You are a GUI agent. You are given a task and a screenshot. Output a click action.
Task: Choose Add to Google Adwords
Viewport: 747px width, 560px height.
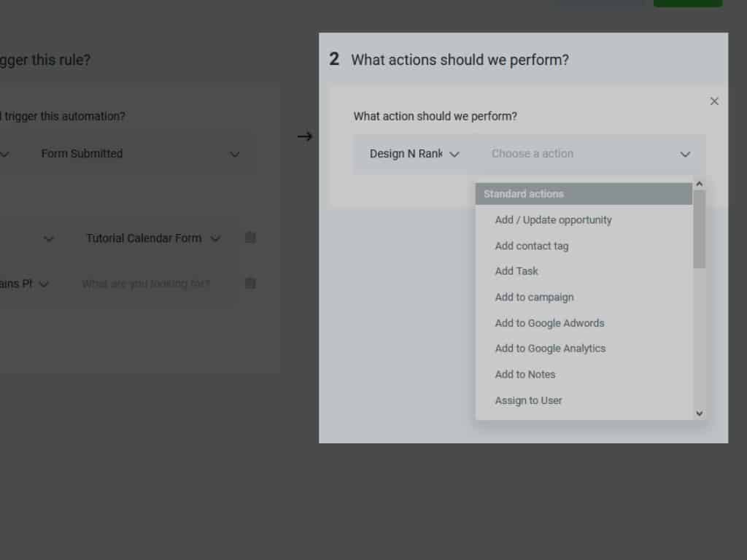click(x=549, y=323)
